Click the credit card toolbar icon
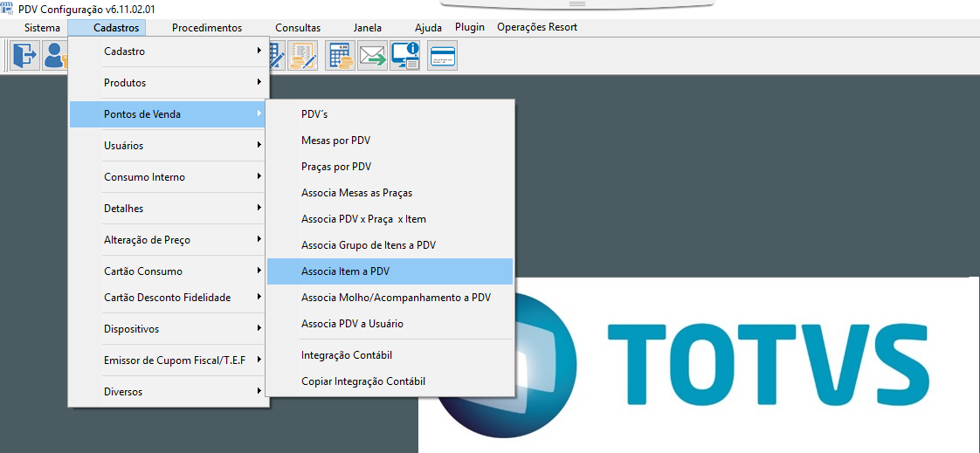 pos(443,56)
